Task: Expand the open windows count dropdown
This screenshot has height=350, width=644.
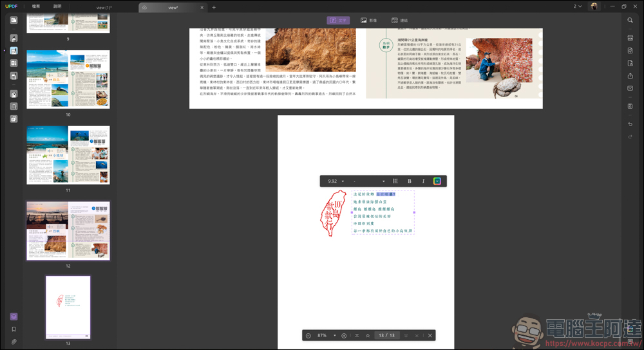Action: (578, 6)
